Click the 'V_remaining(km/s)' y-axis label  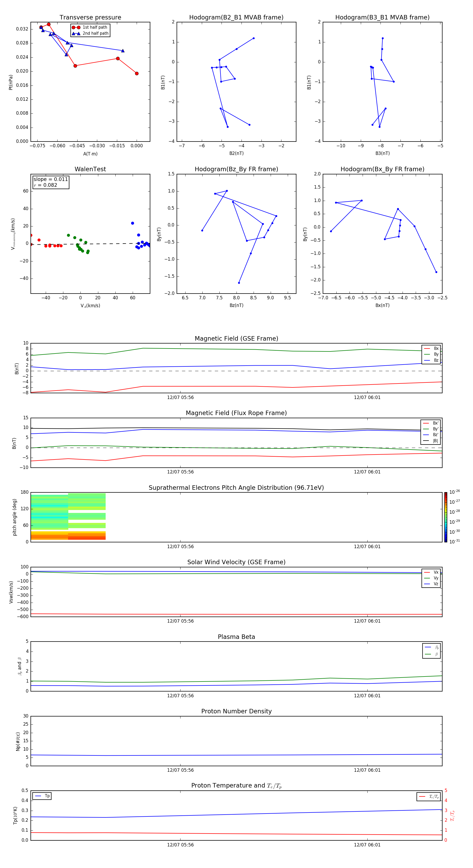click(13, 234)
